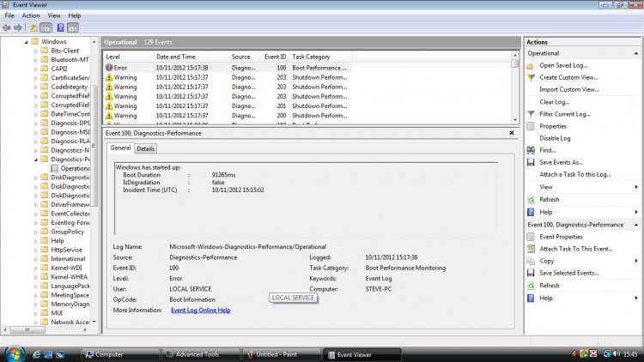The height and width of the screenshot is (362, 644).
Task: Switch to Untitled - Paint taskbar button
Action: (x=282, y=354)
